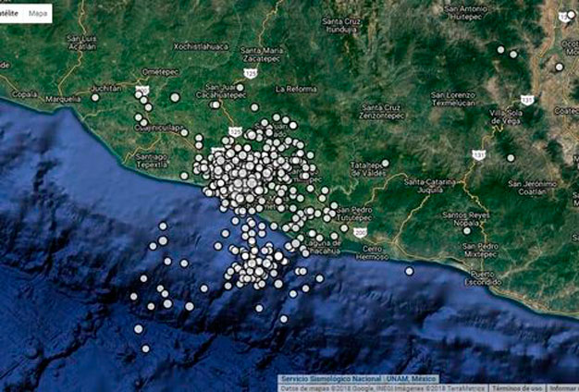The height and width of the screenshot is (392, 579).
Task: Click the route 131 shield near Texmelucan
Action: click(x=526, y=99)
